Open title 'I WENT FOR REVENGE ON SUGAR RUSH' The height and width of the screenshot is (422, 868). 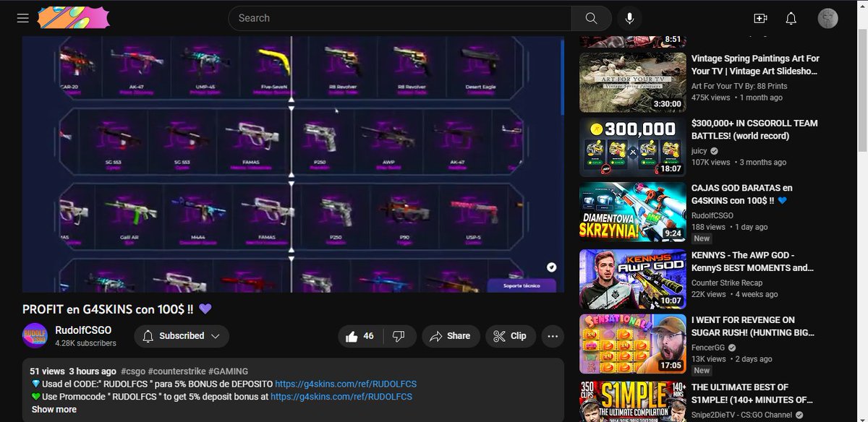point(752,327)
